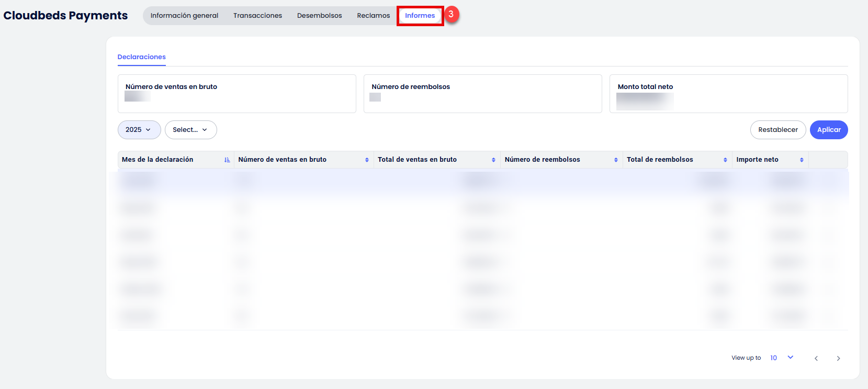This screenshot has height=389, width=868.
Task: Open the Informes tab
Action: pyautogui.click(x=420, y=16)
